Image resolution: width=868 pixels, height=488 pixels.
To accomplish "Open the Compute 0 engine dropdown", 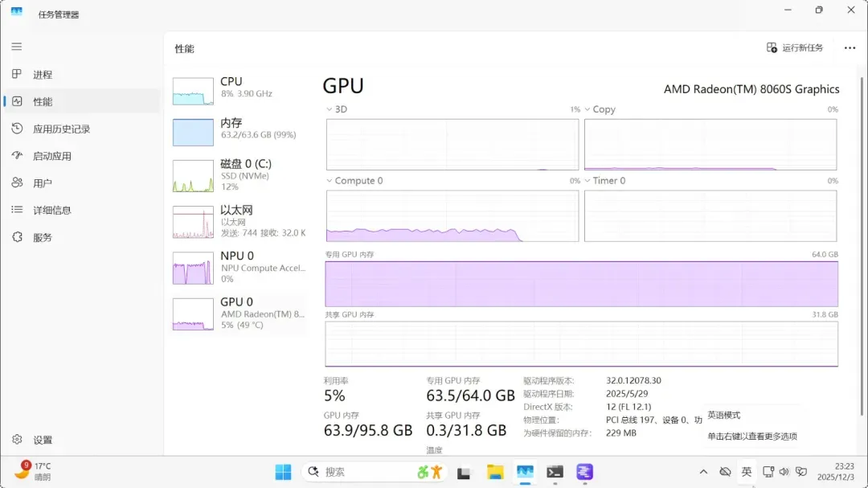I will click(x=330, y=181).
